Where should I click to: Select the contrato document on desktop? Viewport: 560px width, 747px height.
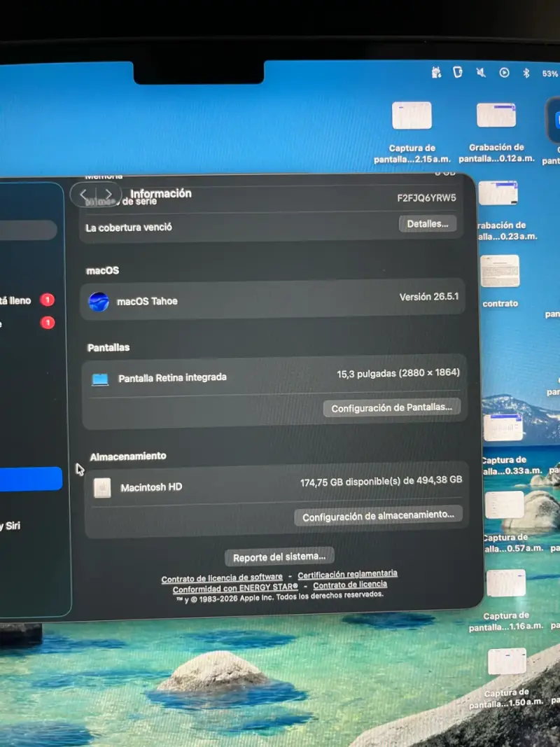(x=500, y=281)
